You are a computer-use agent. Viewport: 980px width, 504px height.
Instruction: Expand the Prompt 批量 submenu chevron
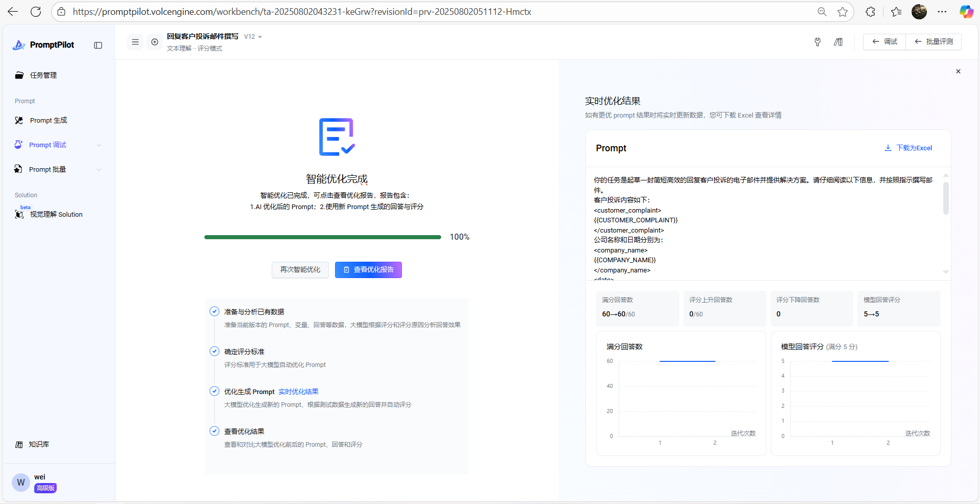[x=99, y=170]
